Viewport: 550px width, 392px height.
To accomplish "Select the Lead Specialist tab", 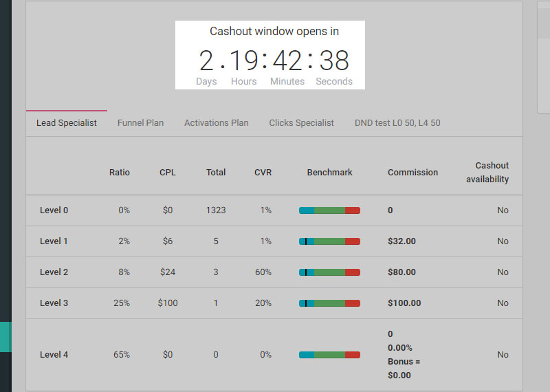I will (x=67, y=123).
